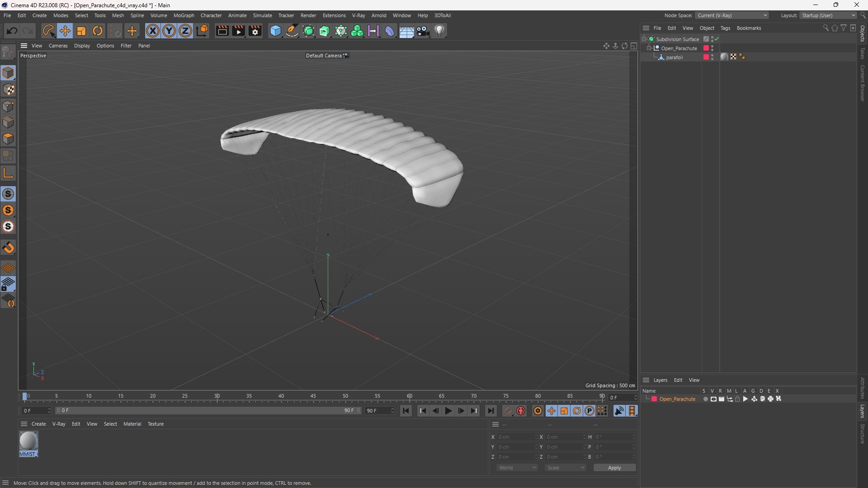Click the parafoil object's red layer swatch
The height and width of the screenshot is (488, 868).
[x=706, y=57]
